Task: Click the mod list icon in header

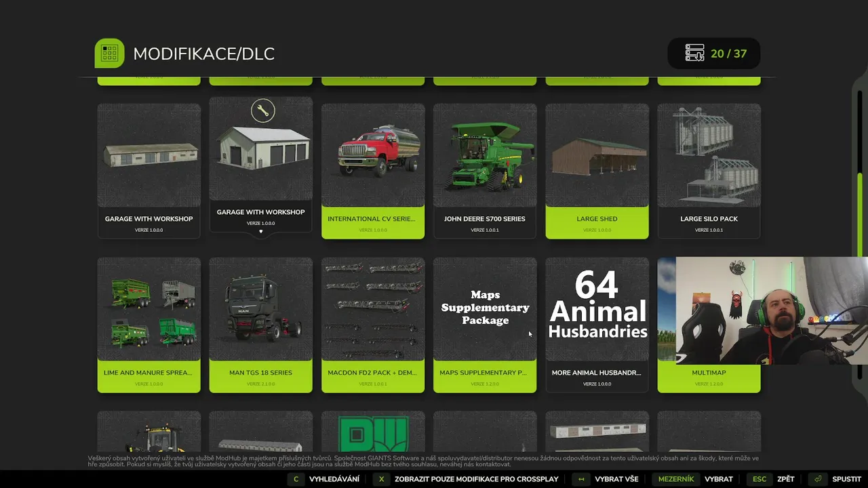Action: (109, 54)
